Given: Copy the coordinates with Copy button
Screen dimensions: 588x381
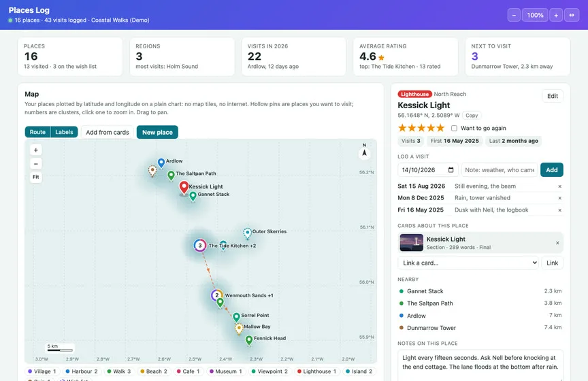Looking at the screenshot, I should [x=472, y=116].
